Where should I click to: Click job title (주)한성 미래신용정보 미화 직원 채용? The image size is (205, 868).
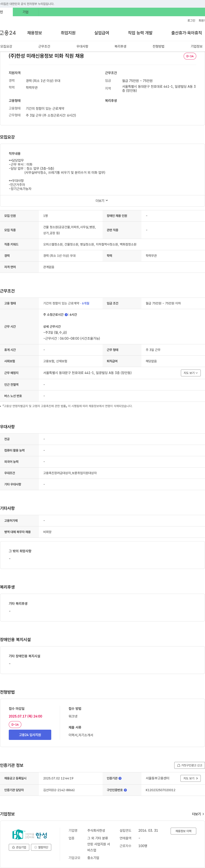tap(46, 56)
